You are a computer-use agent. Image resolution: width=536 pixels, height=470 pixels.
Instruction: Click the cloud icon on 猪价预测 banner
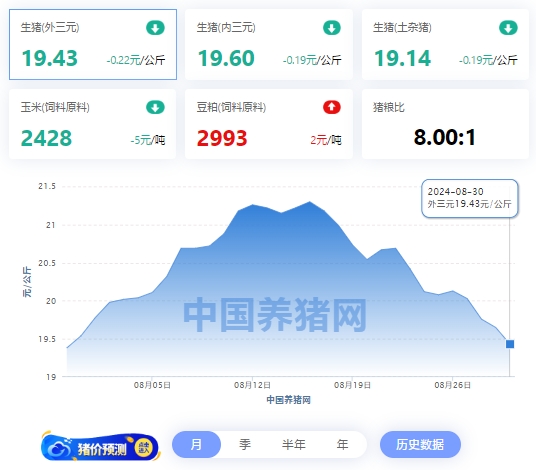click(59, 448)
